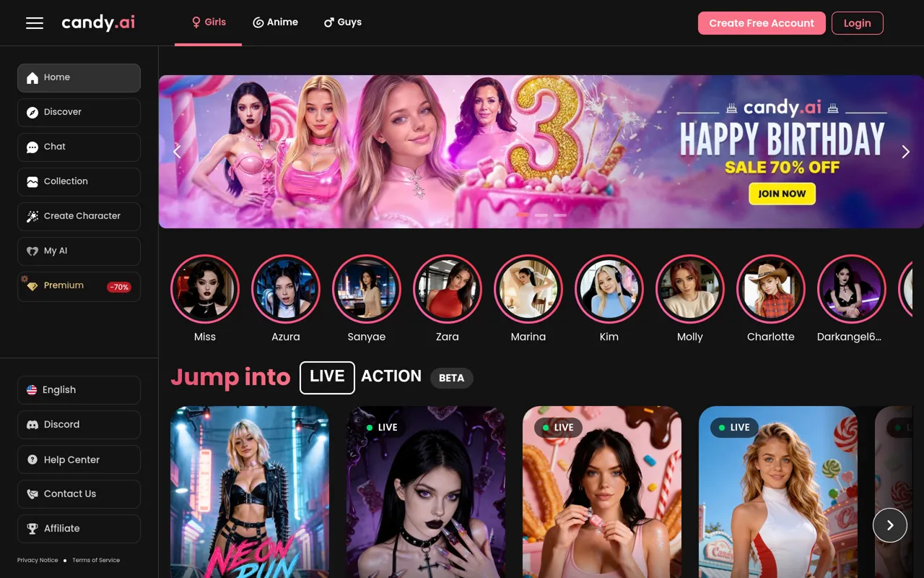Open Miss character avatar
This screenshot has height=578, width=924.
205,289
